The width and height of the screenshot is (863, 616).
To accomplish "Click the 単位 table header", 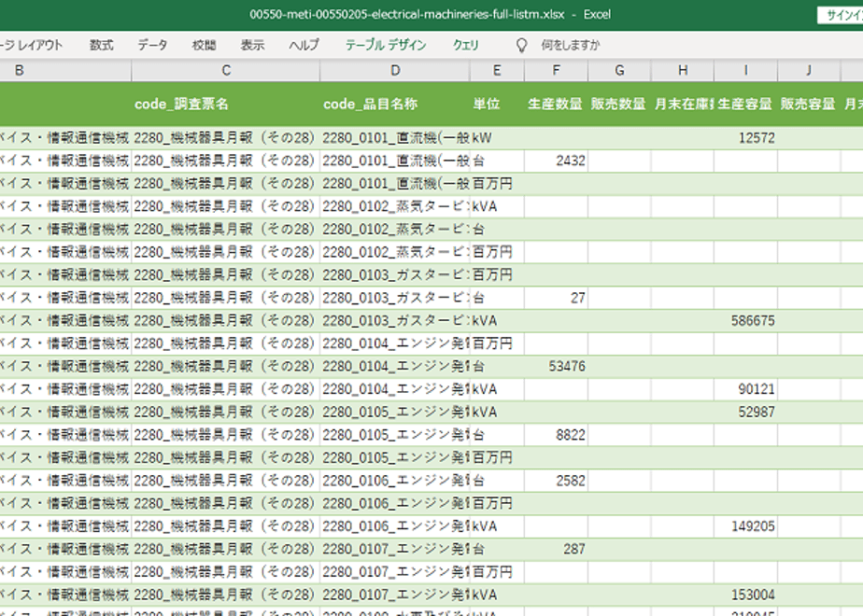I will tap(497, 104).
